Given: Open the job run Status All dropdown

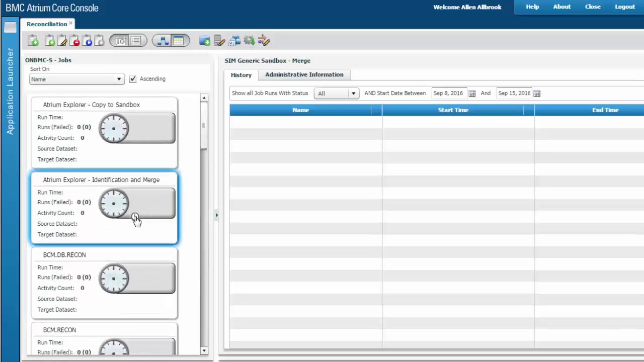Looking at the screenshot, I should point(336,93).
